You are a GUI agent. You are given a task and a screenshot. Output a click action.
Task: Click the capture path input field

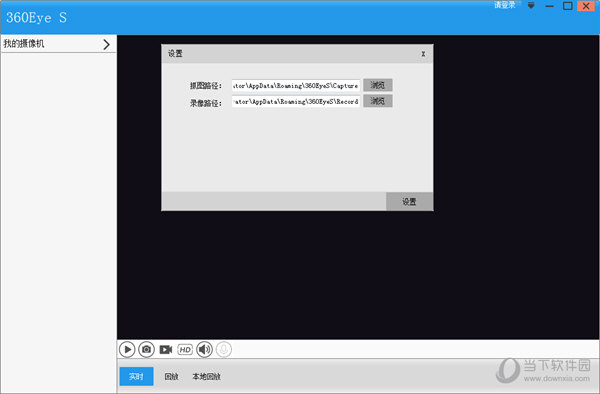296,86
